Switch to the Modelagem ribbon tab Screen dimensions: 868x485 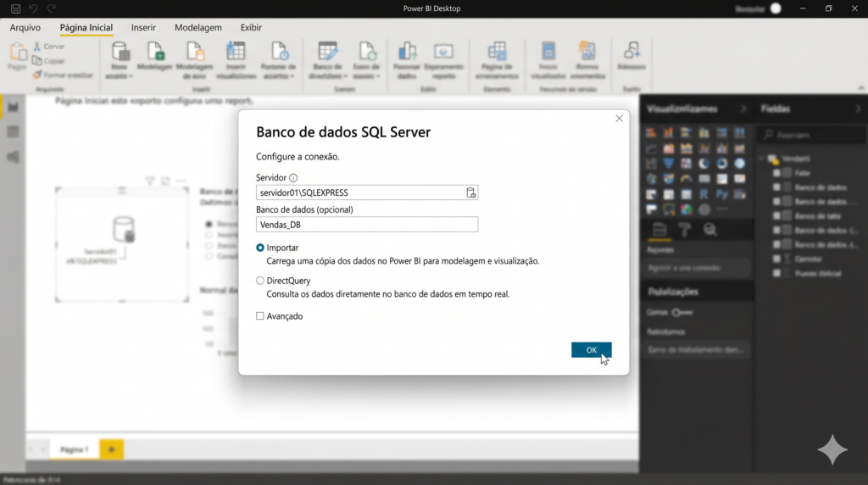tap(198, 28)
